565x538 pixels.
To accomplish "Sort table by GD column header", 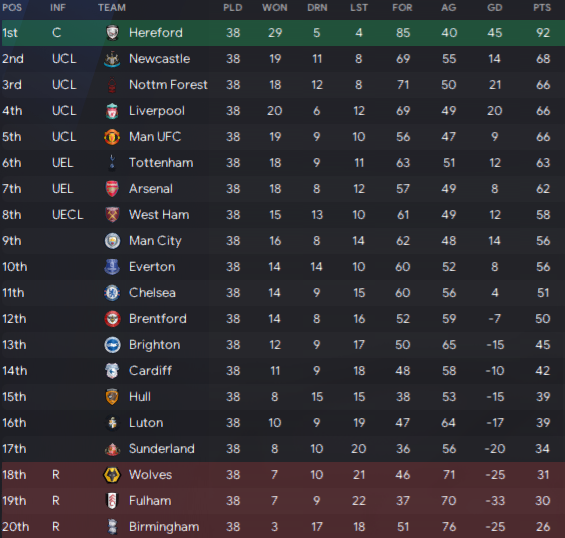I will pyautogui.click(x=495, y=8).
